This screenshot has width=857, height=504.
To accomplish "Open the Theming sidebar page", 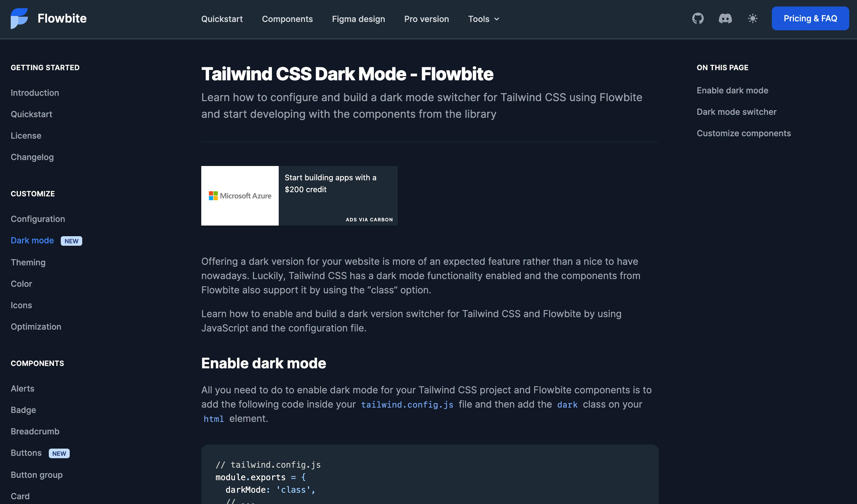I will (x=28, y=262).
